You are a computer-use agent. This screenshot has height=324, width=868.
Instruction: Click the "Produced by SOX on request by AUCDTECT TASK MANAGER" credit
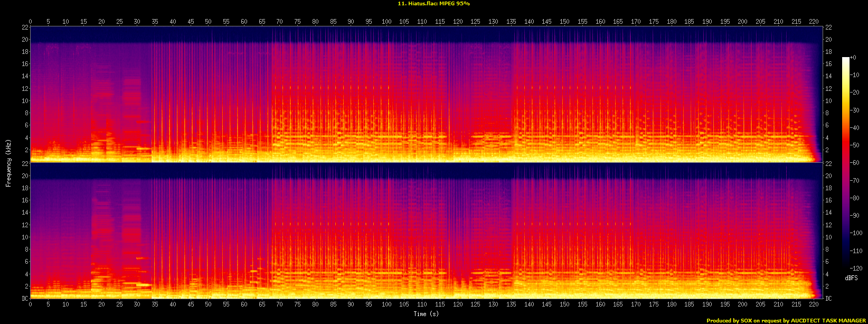pyautogui.click(x=786, y=320)
